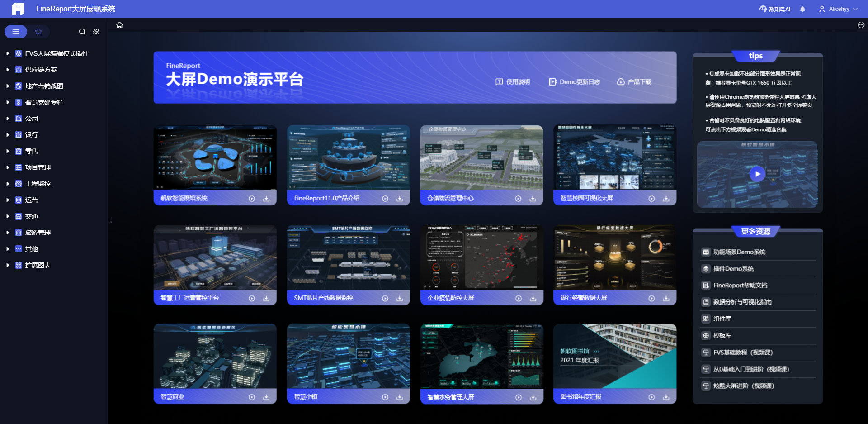Expand the 零售 tree node
868x424 pixels.
8,151
